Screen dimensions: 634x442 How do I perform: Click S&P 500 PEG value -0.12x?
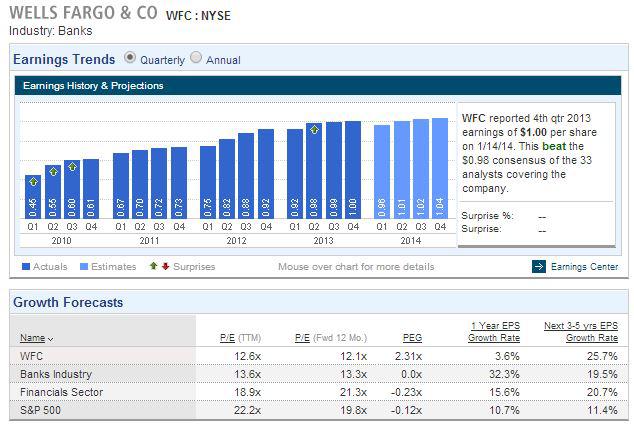(406, 410)
